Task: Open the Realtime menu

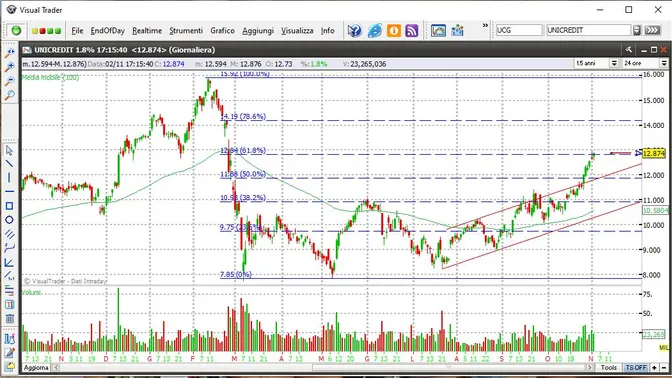Action: (x=147, y=30)
